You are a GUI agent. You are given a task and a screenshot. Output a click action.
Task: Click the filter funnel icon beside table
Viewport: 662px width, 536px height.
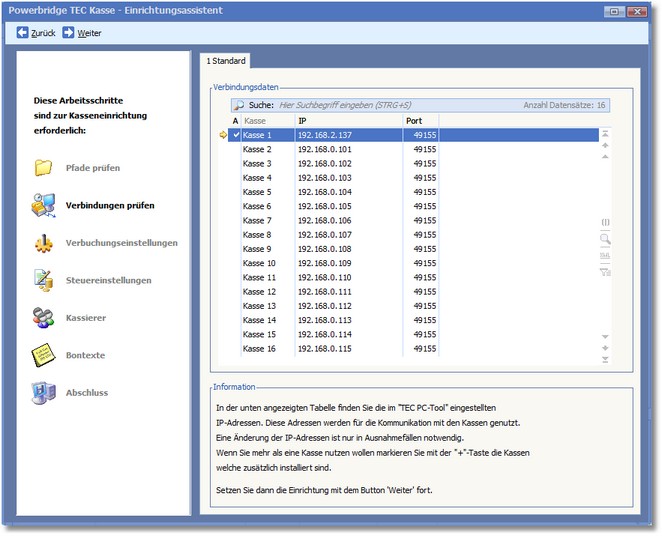click(605, 271)
